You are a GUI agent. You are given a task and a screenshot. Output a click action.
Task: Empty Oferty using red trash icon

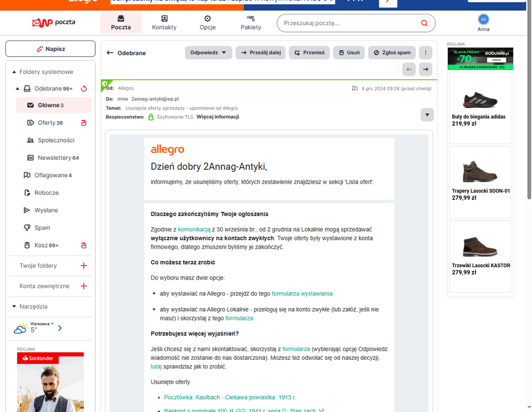[84, 123]
